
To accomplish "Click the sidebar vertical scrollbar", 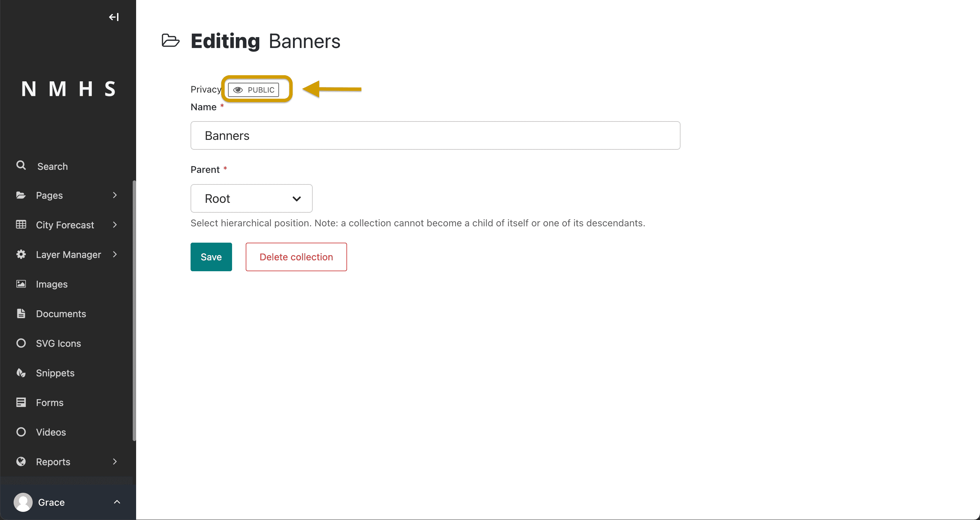I will [x=134, y=310].
